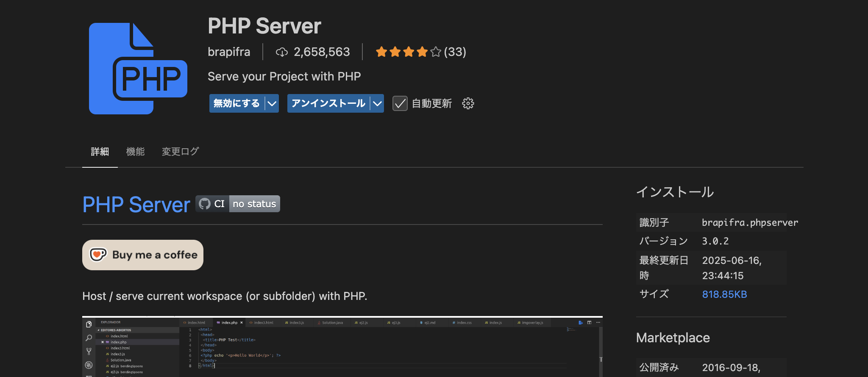Click the demo screenshot image
The width and height of the screenshot is (868, 377).
(x=342, y=347)
